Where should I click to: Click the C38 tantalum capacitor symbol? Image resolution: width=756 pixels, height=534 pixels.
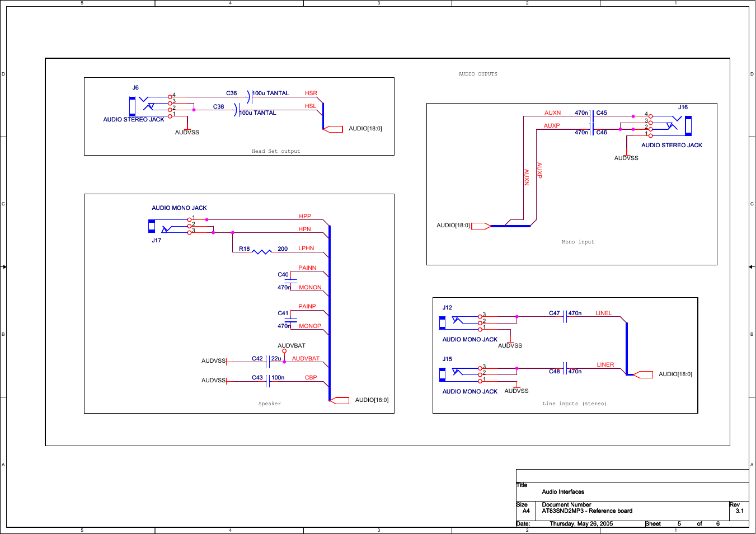coord(237,110)
